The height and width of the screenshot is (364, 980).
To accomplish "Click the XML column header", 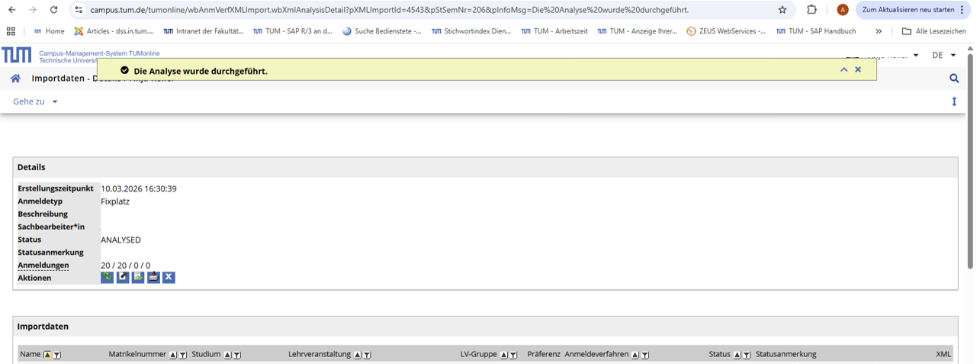I will pyautogui.click(x=943, y=354).
